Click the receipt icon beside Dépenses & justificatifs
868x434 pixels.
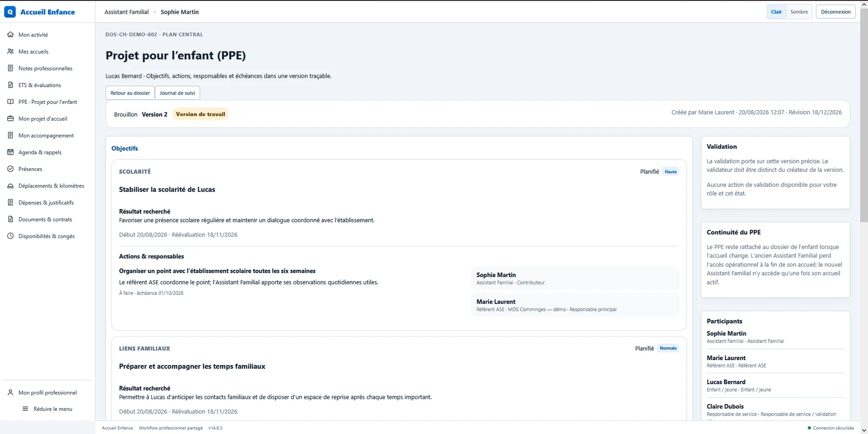[11, 203]
